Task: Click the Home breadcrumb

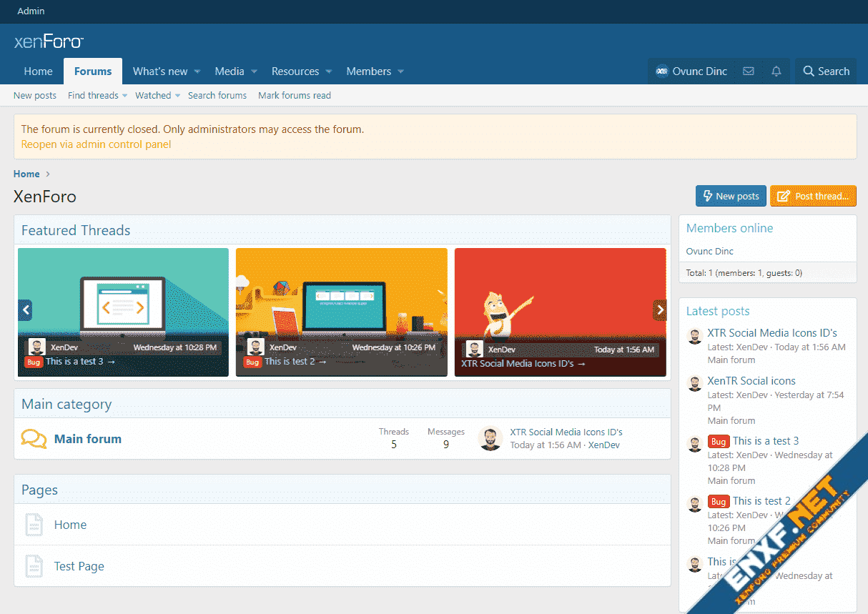Action: [26, 174]
